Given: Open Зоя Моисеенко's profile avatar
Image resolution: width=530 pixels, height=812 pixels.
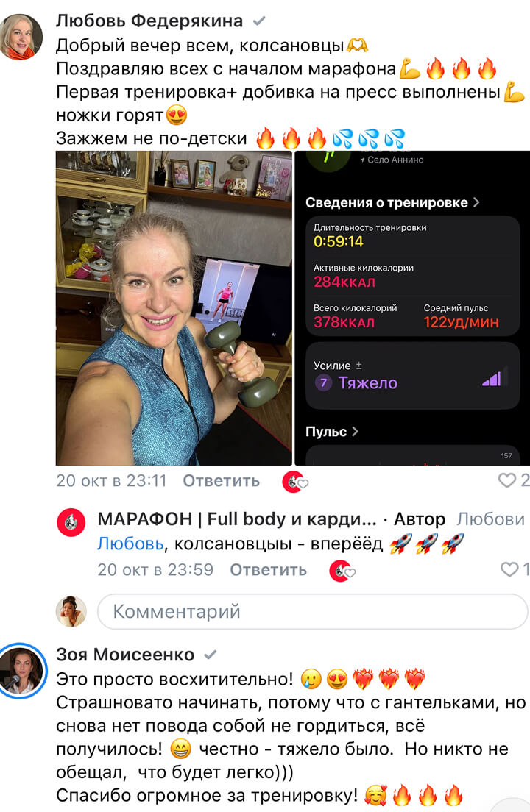Looking at the screenshot, I should click(x=22, y=671).
